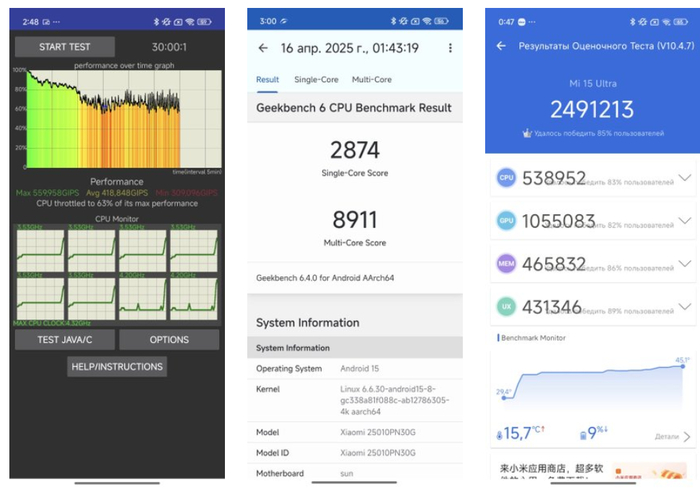Tap the CPU score badge icon

[507, 178]
